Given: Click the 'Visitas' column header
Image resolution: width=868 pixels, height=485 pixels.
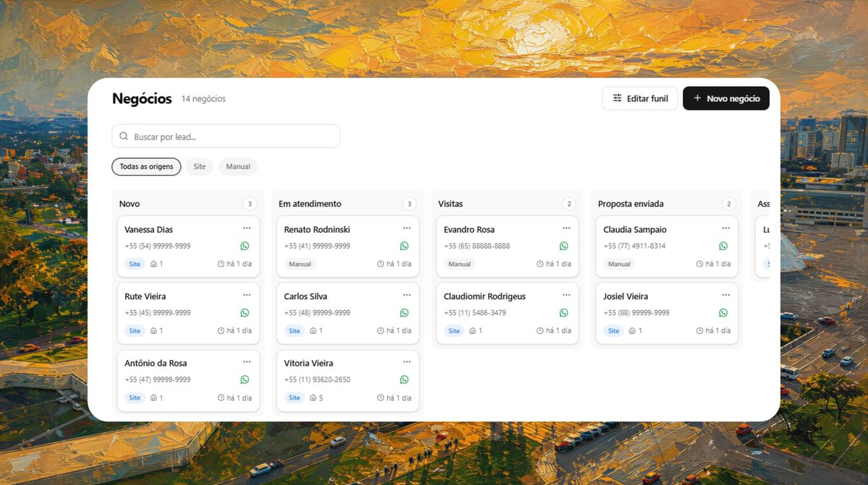Looking at the screenshot, I should point(451,204).
